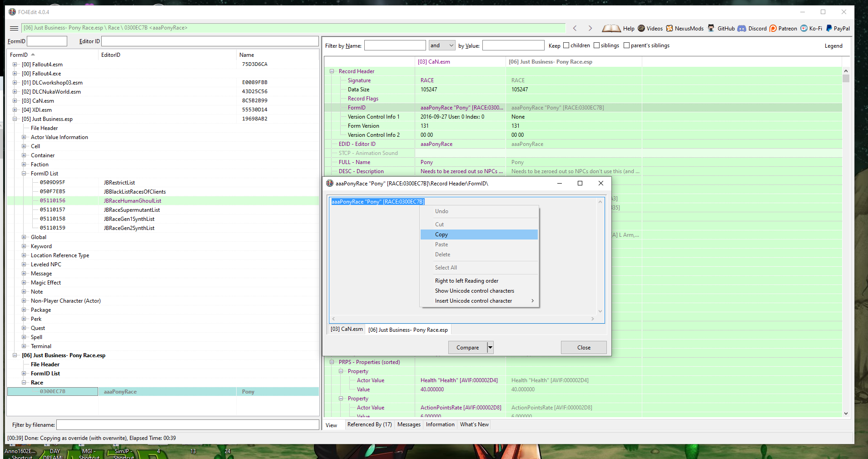Choose Copy in context menu

pyautogui.click(x=479, y=234)
